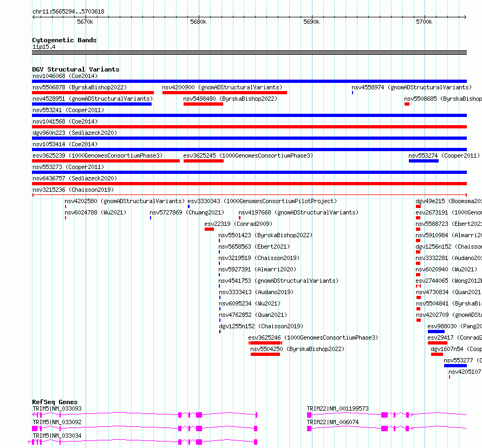The width and height of the screenshot is (482, 448).
Task: Click nsv5927391 (Almarri2020) label
Action: pos(258,269)
